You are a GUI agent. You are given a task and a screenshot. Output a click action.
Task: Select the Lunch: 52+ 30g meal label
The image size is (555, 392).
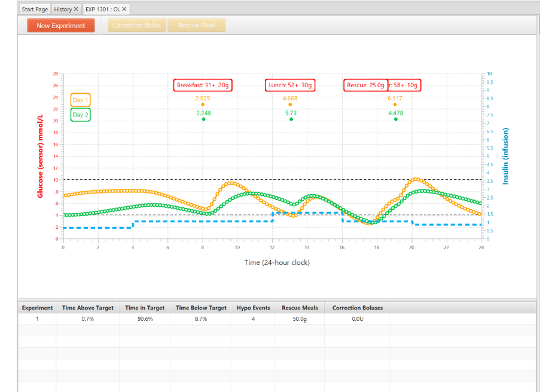coord(290,85)
